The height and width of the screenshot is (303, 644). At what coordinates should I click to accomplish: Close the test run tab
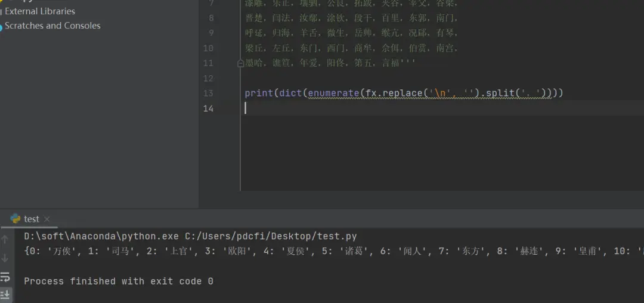click(47, 219)
